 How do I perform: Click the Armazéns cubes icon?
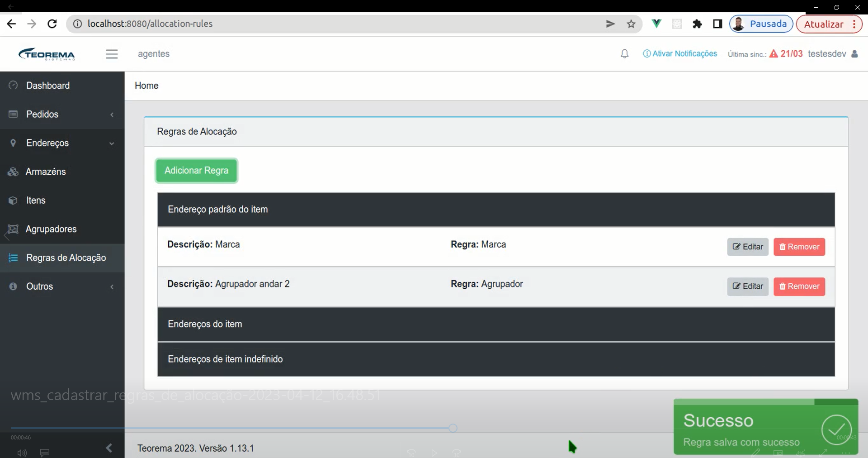coord(13,172)
